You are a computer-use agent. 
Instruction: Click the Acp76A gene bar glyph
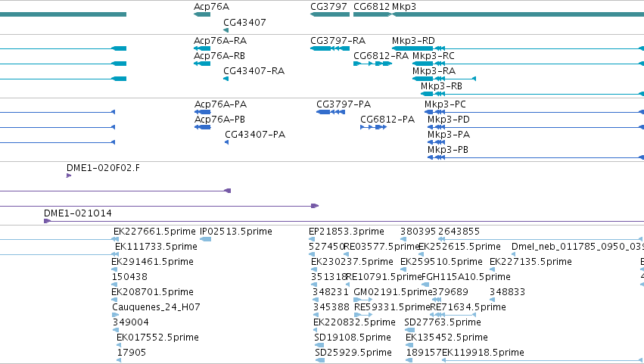point(202,15)
